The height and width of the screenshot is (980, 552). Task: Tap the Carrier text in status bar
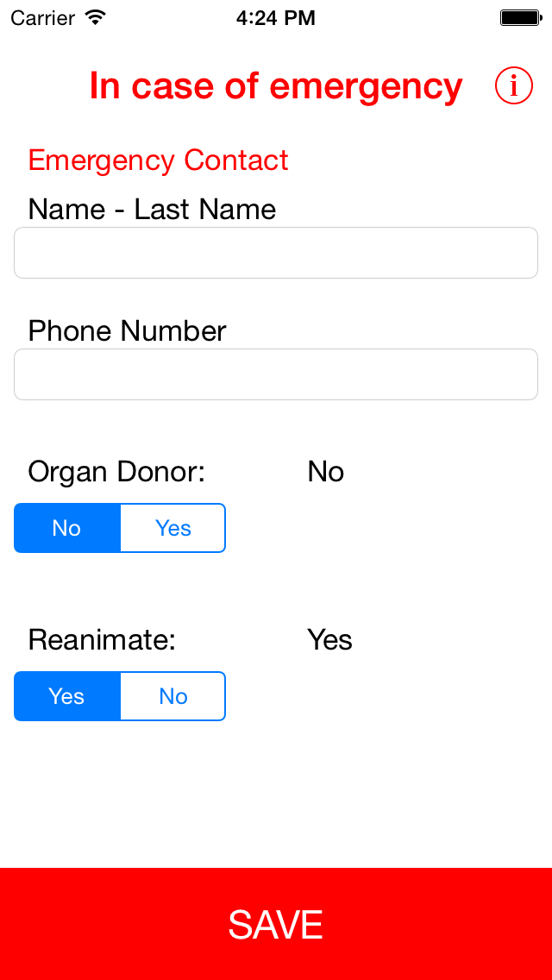click(44, 18)
